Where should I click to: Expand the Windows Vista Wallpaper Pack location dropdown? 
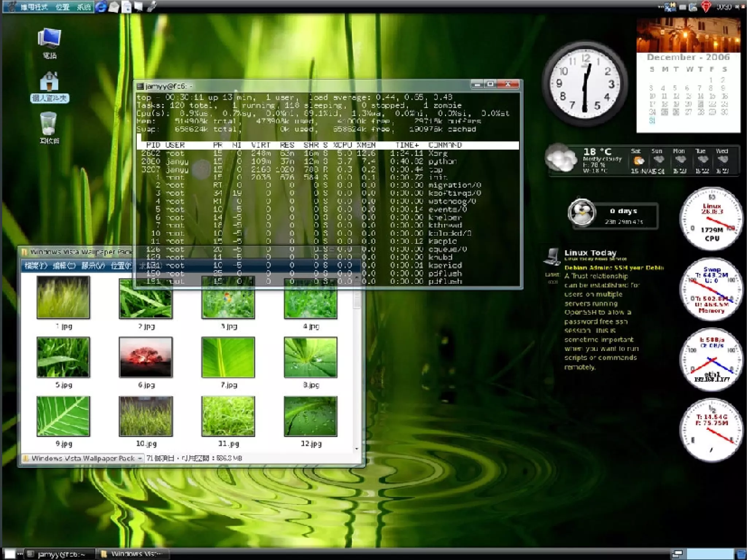pyautogui.click(x=140, y=458)
